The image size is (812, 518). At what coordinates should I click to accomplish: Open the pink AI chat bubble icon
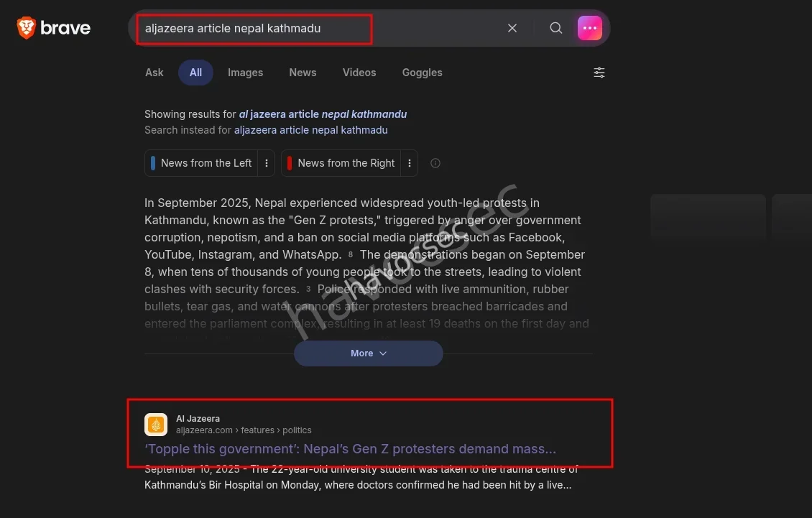tap(590, 28)
